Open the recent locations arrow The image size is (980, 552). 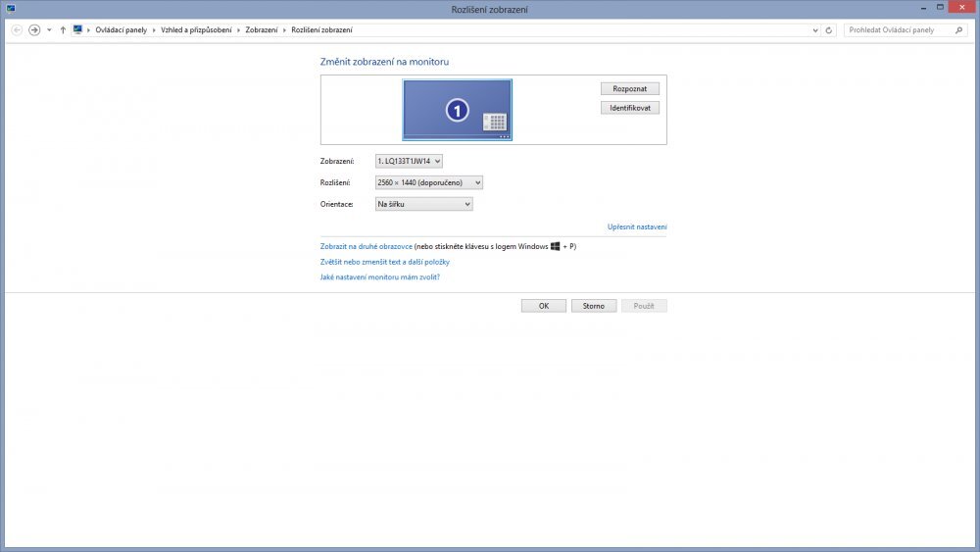coord(49,30)
